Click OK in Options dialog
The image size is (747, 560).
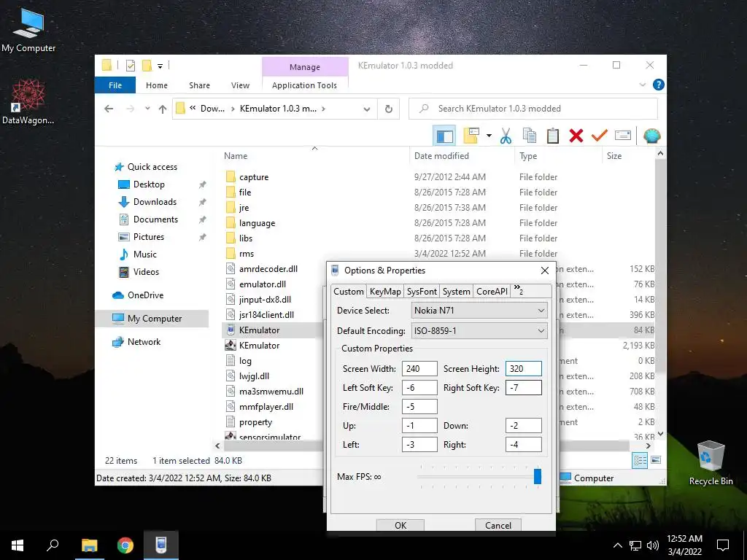pos(400,525)
